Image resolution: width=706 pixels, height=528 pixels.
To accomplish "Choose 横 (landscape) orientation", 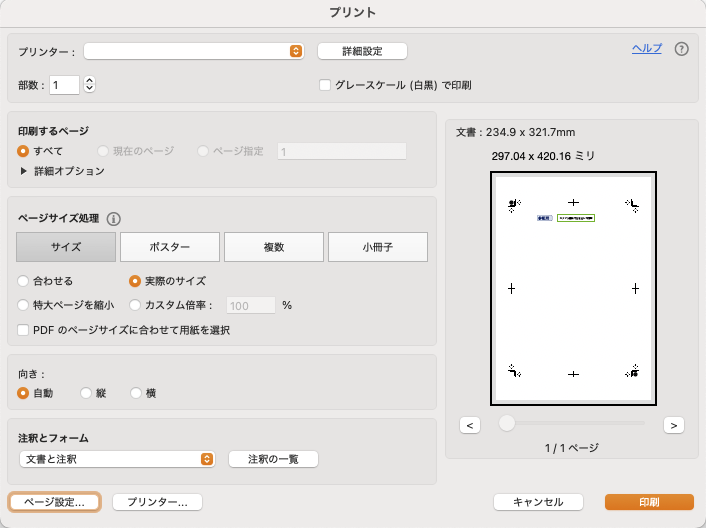I will (136, 393).
